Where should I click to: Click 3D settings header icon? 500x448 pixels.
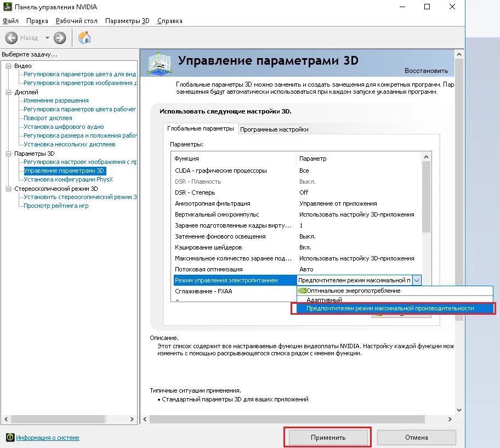[x=160, y=63]
